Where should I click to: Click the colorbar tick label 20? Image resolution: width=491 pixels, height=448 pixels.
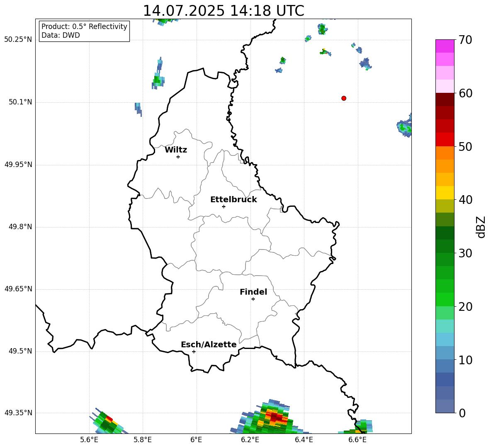[465, 307]
